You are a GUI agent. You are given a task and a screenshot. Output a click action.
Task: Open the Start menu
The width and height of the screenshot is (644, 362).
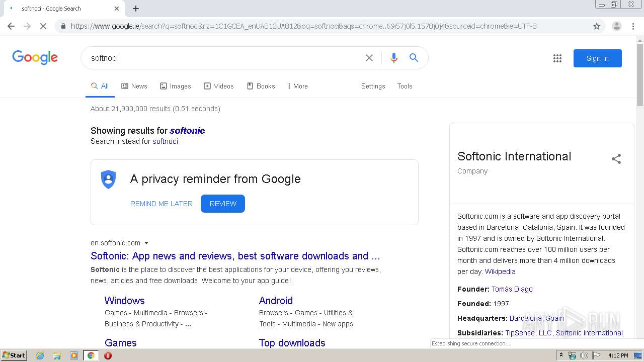coord(14,355)
